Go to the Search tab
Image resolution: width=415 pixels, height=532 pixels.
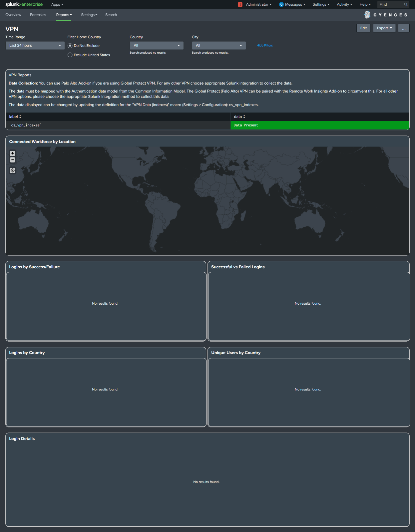pyautogui.click(x=111, y=15)
